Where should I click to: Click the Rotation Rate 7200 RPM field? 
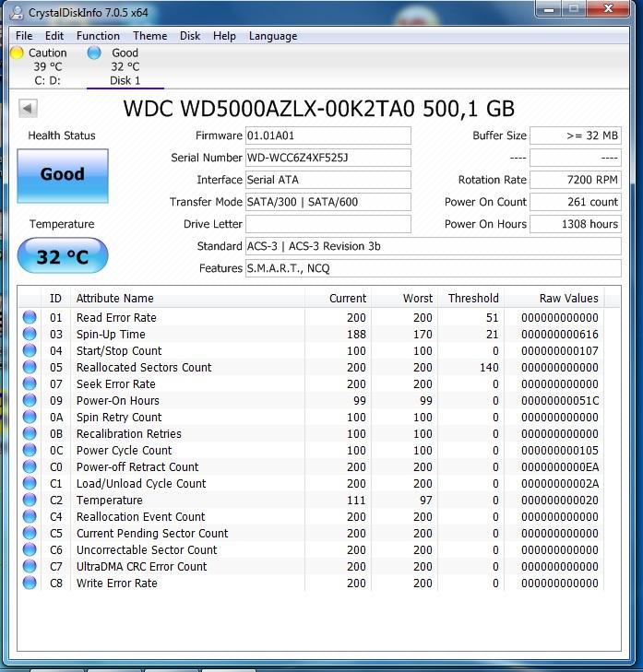tap(576, 180)
